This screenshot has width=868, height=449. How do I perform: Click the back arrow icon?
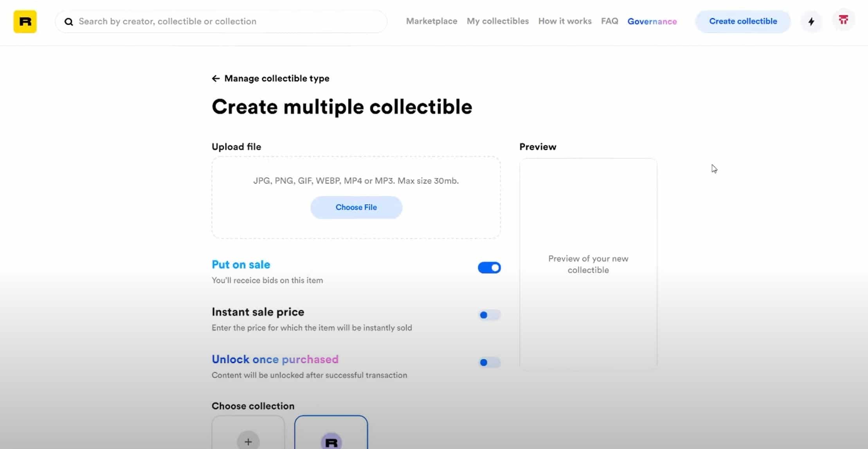tap(216, 78)
